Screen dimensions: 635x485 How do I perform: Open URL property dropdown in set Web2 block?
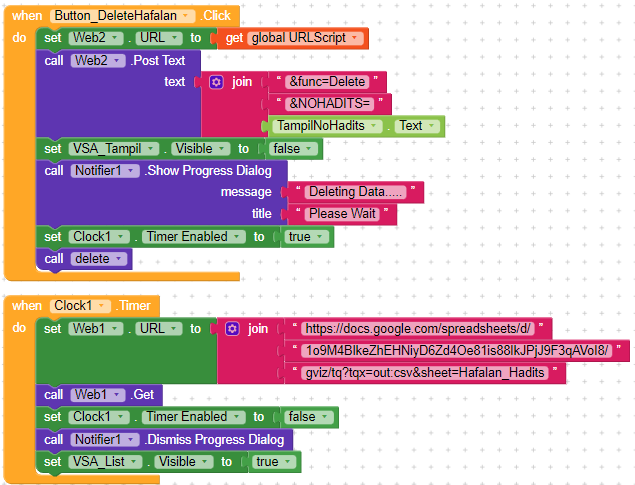[159, 38]
